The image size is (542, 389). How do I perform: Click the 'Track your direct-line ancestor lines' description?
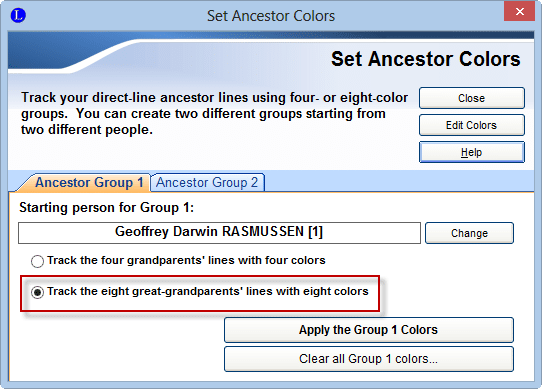tap(214, 114)
